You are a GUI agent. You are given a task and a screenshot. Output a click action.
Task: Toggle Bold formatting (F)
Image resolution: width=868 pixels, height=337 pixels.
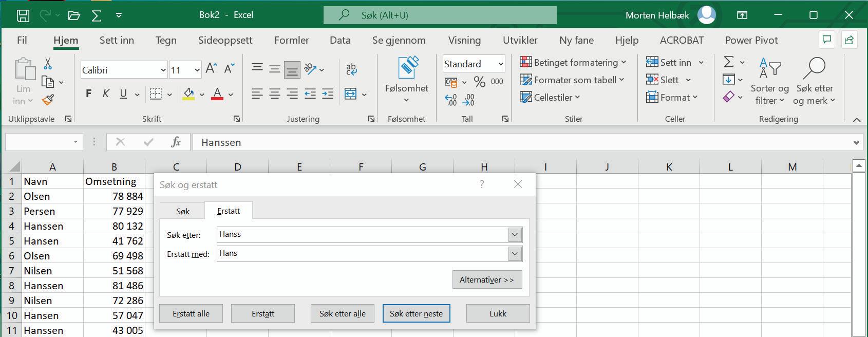click(x=88, y=93)
